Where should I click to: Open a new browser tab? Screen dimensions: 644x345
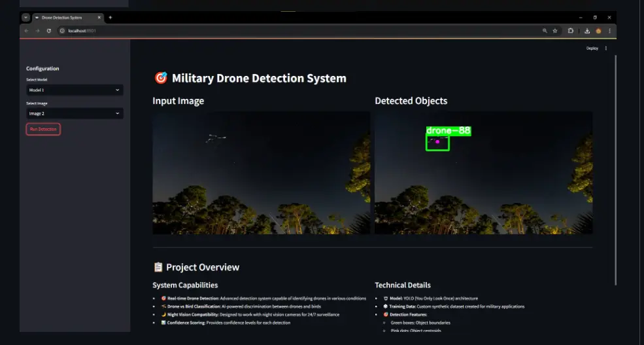point(110,18)
